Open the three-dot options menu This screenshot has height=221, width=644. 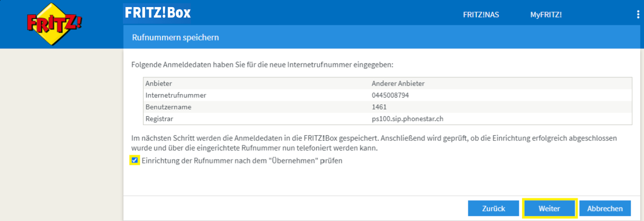638,14
